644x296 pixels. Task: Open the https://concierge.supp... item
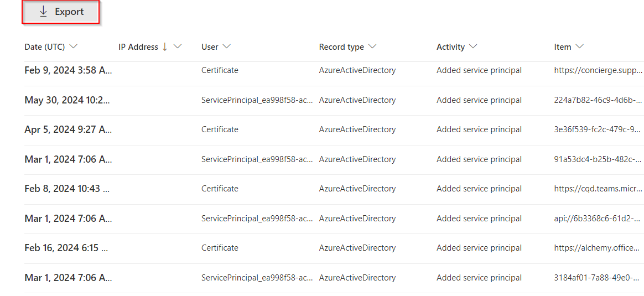(x=599, y=70)
